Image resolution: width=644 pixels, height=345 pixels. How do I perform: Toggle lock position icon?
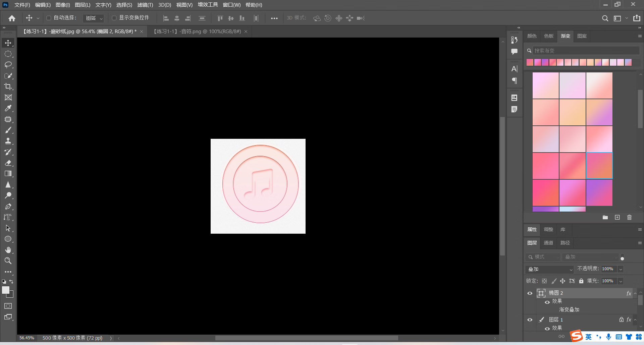coord(562,281)
